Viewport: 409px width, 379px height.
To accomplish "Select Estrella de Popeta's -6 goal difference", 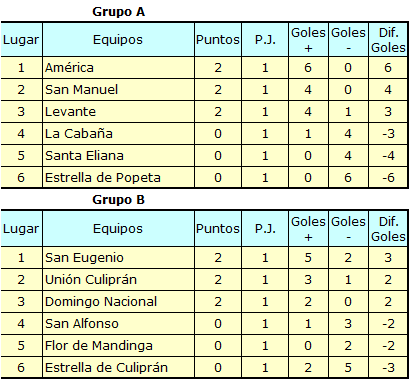I will 388,177.
